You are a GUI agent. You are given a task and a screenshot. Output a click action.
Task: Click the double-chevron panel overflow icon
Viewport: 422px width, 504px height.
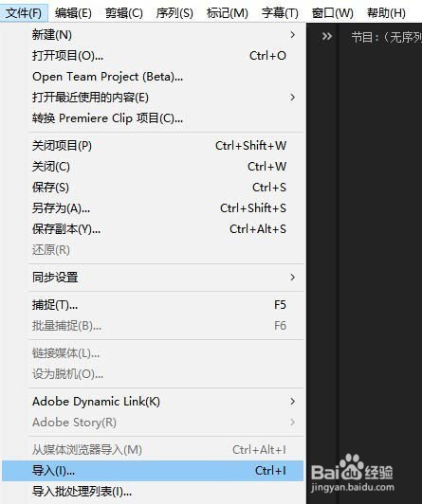(327, 36)
